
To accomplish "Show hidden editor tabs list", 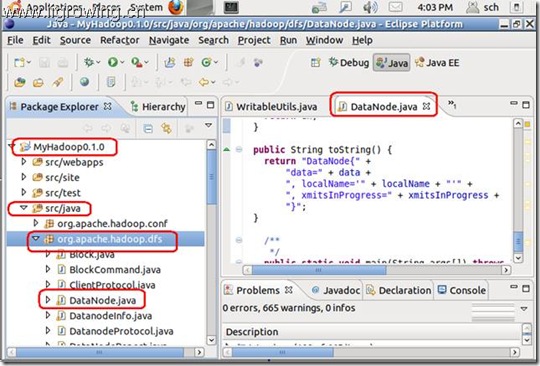I will tap(452, 104).
